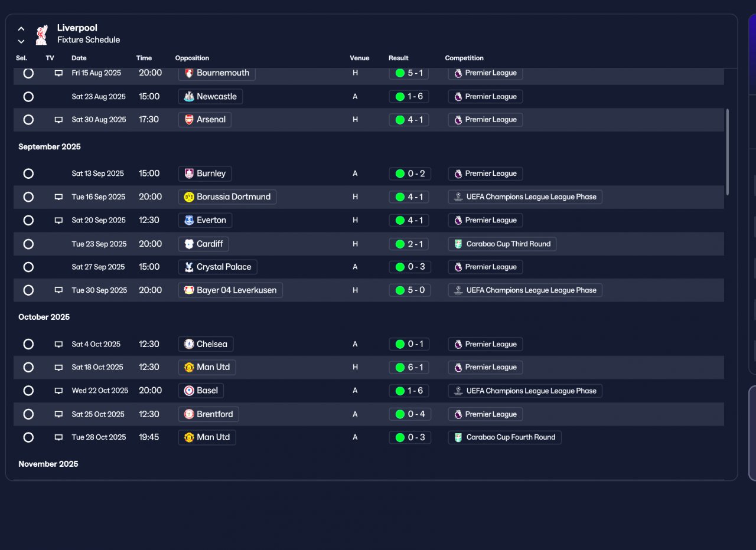Click date Sat 27 Sep 2025
This screenshot has height=550, width=756.
pyautogui.click(x=99, y=267)
